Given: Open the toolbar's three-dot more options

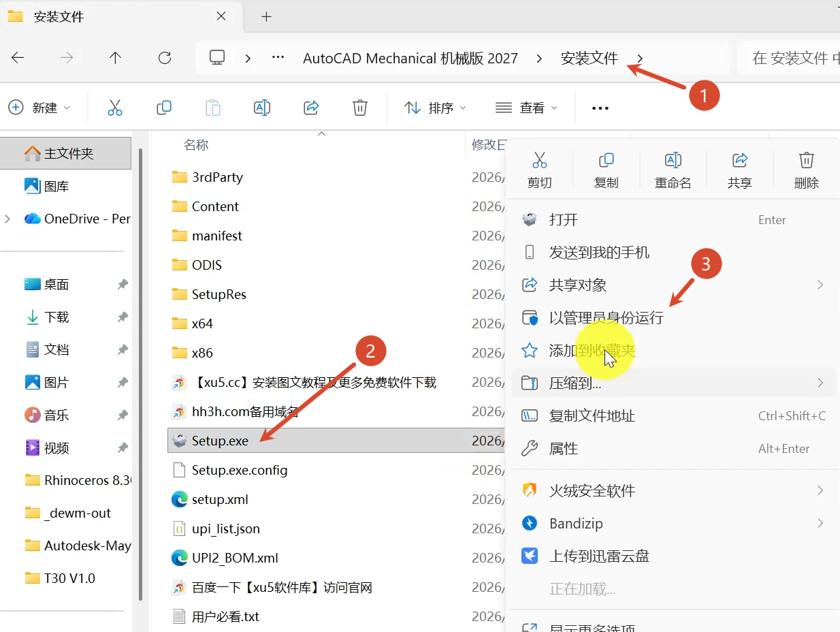Looking at the screenshot, I should (600, 108).
